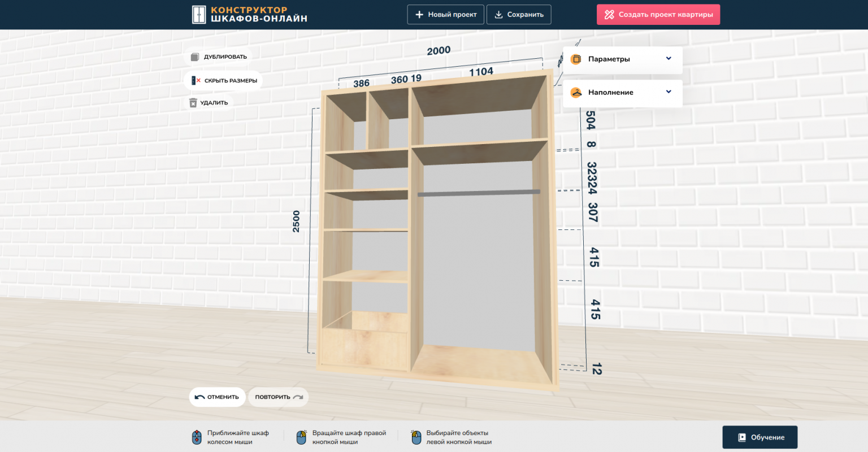This screenshot has width=868, height=452.
Task: Expand the Параметры dropdown chevron
Action: [x=669, y=59]
